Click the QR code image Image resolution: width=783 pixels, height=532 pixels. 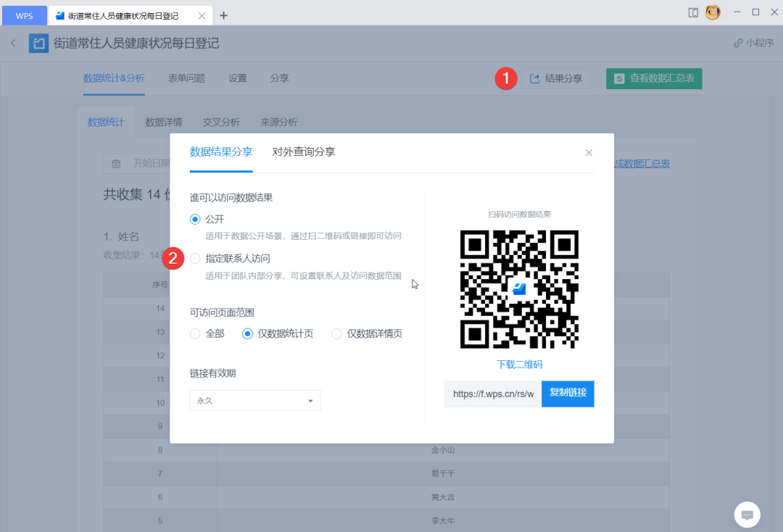point(519,289)
